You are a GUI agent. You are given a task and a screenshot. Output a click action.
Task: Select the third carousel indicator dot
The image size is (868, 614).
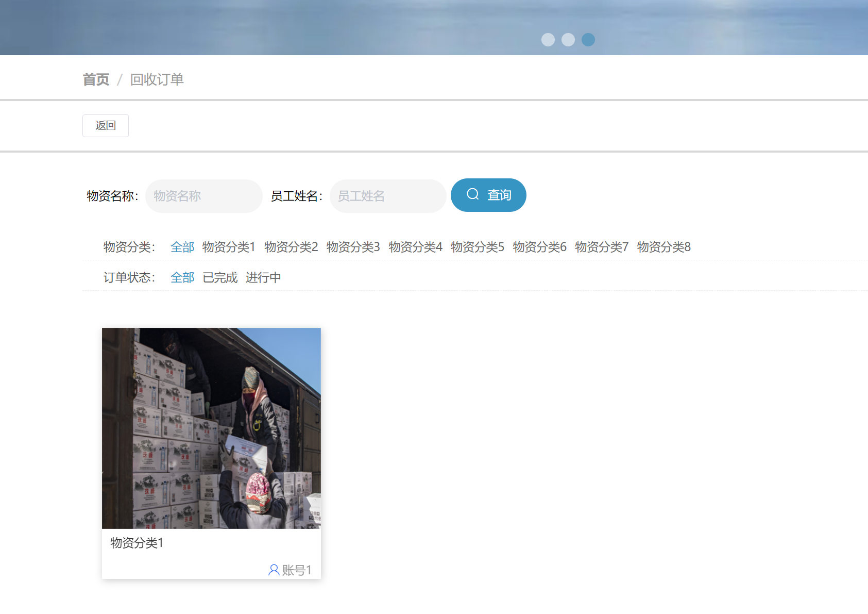[x=588, y=39]
